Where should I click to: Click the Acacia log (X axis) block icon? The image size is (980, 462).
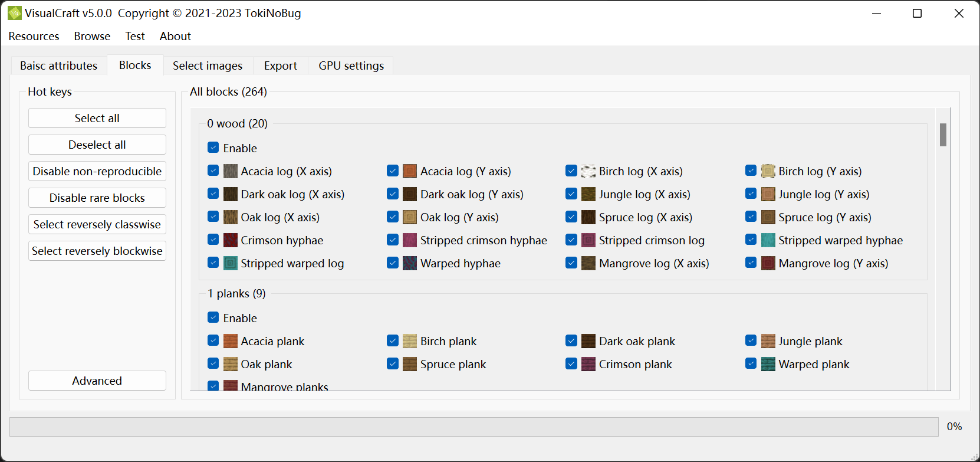tap(231, 171)
